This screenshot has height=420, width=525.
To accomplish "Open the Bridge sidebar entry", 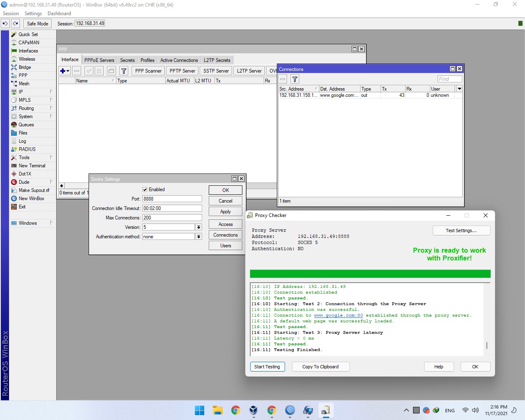I will pos(25,67).
